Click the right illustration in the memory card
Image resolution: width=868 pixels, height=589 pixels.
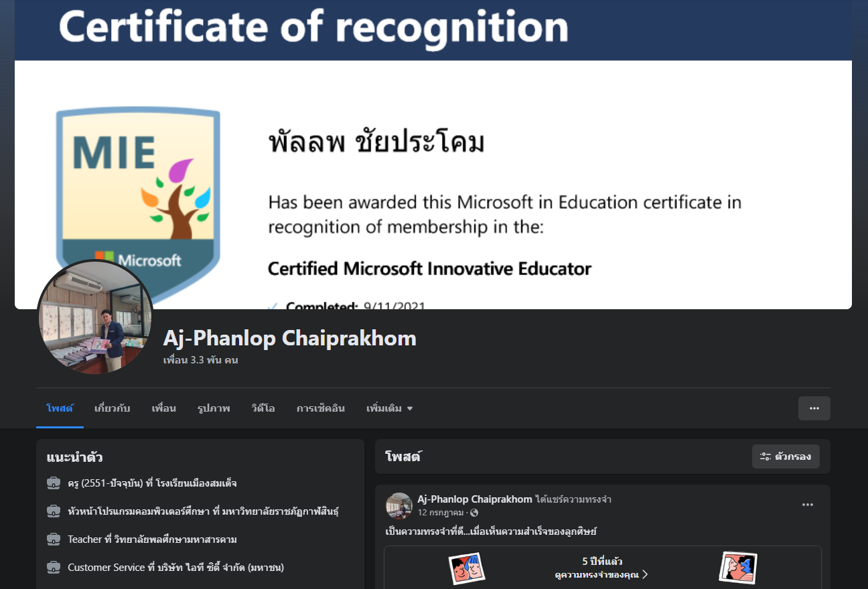pos(738,568)
